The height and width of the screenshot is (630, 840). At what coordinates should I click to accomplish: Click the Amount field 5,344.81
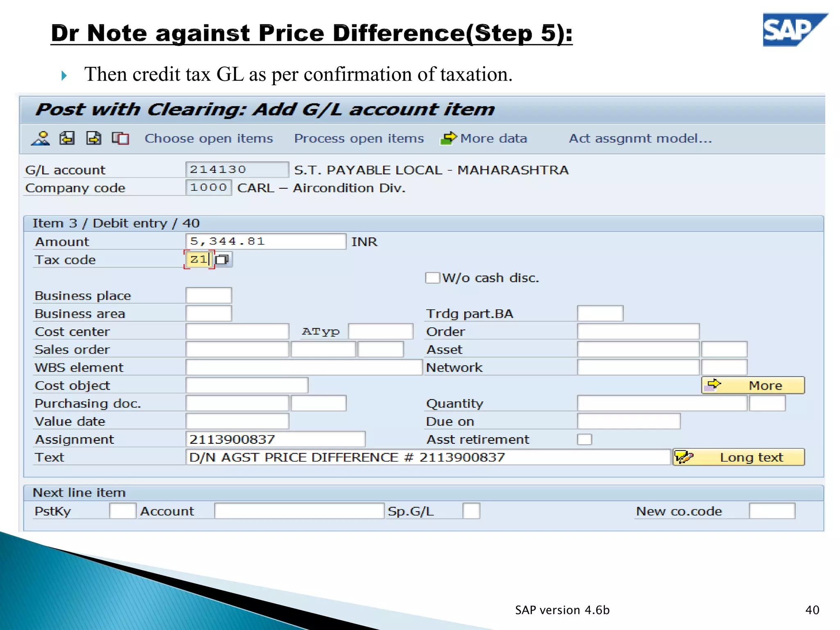point(266,241)
